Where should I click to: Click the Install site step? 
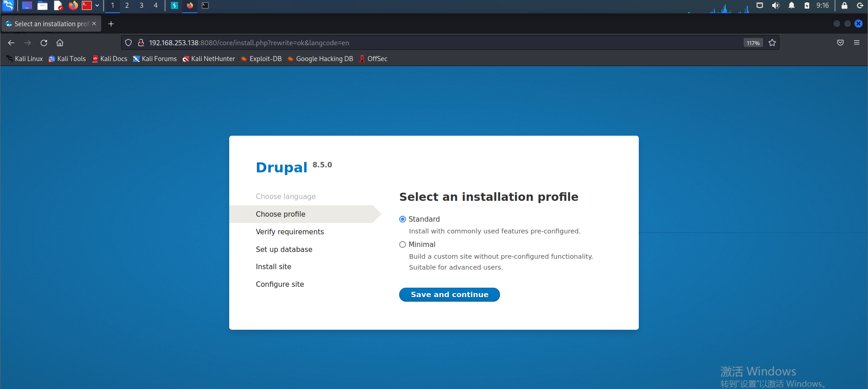click(274, 266)
